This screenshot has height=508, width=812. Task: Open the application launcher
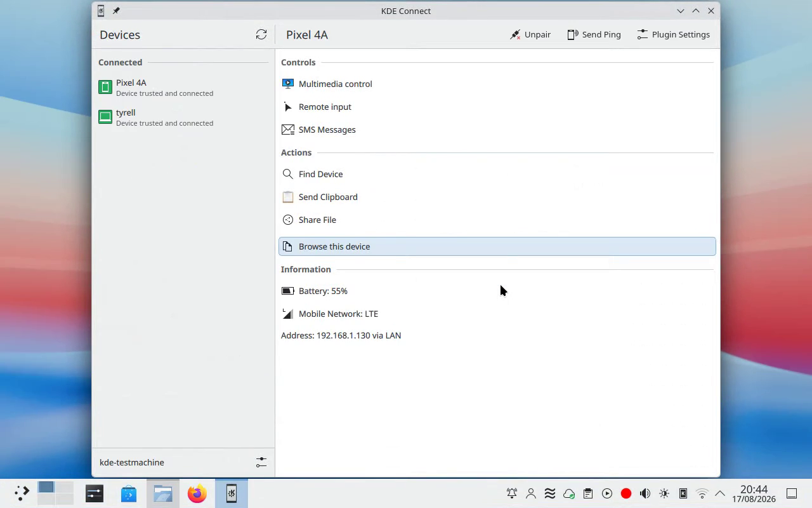coord(22,493)
